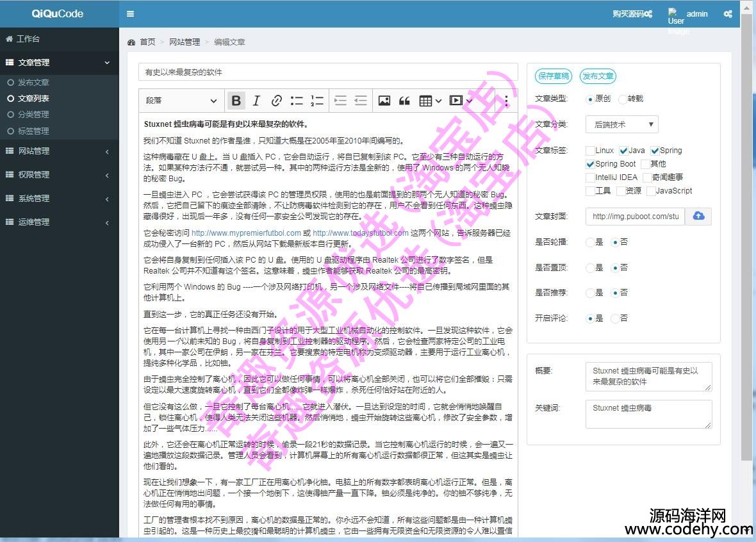Insert an image into the article

click(384, 101)
